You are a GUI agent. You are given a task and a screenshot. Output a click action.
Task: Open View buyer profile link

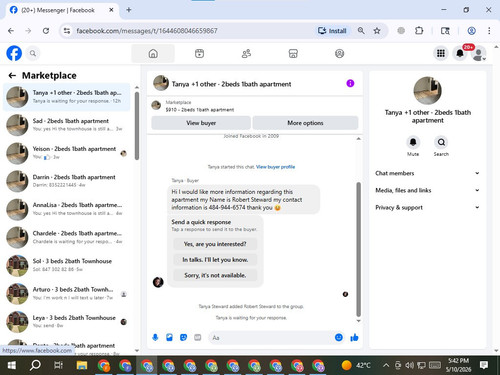click(275, 167)
